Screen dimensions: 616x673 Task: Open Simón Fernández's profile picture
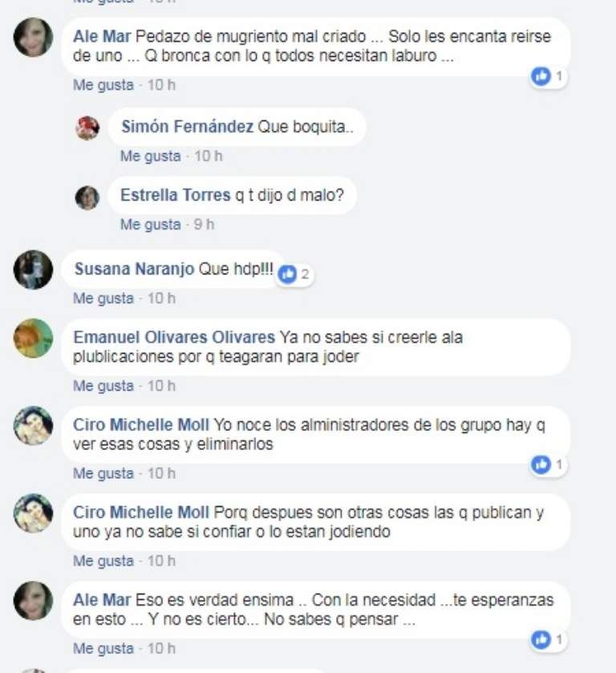(87, 128)
